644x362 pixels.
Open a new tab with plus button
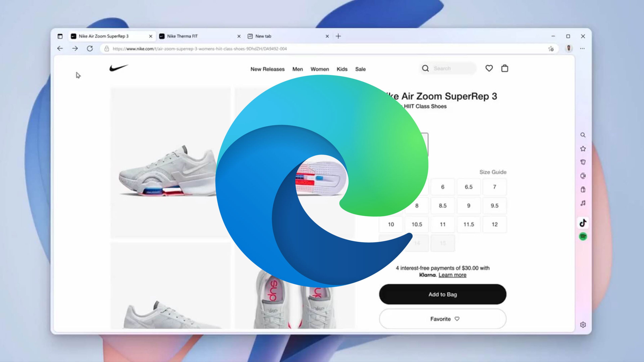pos(338,36)
